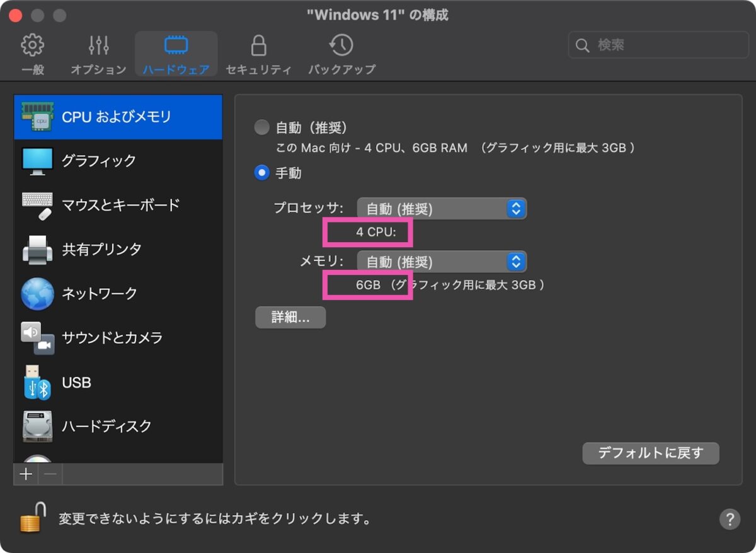Click the 詳細... button
The width and height of the screenshot is (756, 553).
tap(290, 317)
